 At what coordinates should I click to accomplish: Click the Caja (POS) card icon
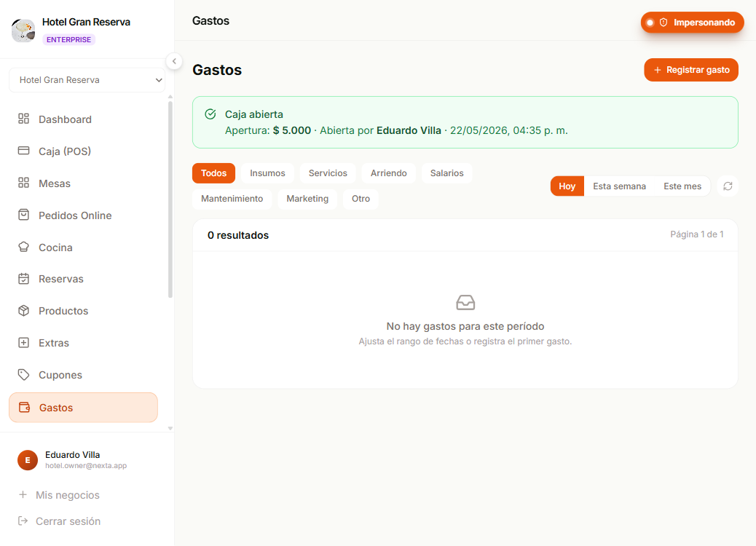pyautogui.click(x=23, y=151)
